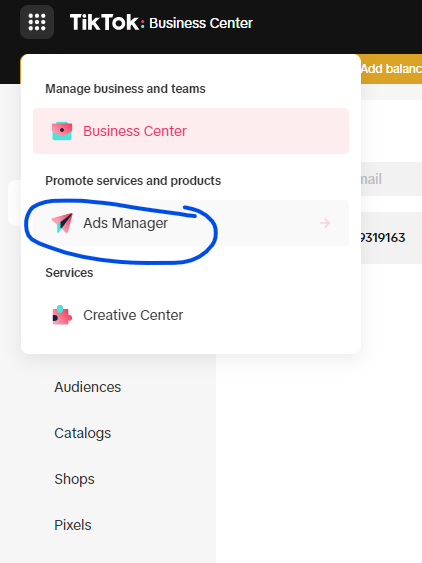This screenshot has width=422, height=563.
Task: Go to Audiences in the sidebar
Action: coord(88,387)
